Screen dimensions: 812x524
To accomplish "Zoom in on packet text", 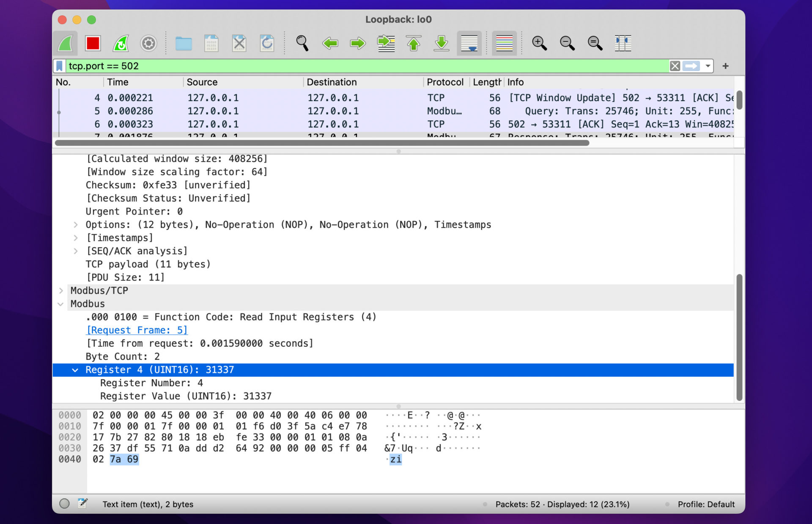I will click(x=539, y=43).
